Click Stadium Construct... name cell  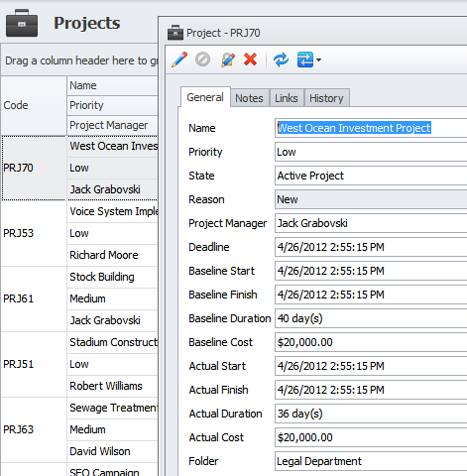(x=112, y=342)
